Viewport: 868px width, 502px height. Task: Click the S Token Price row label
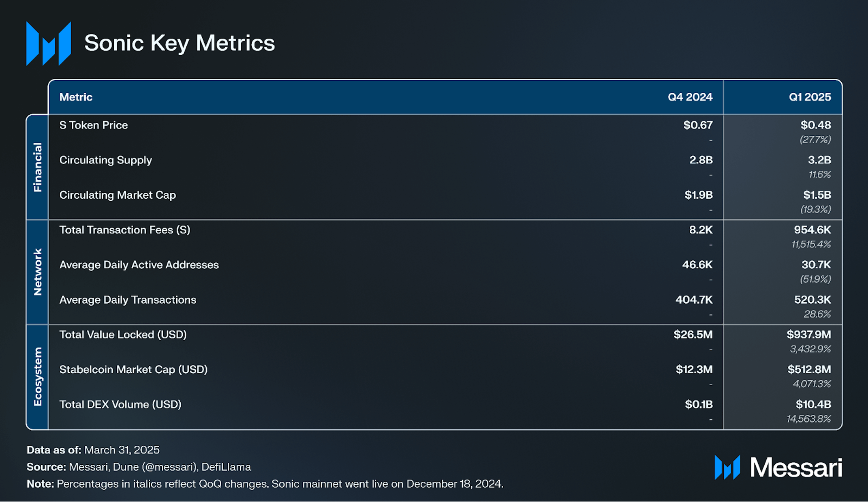pos(94,125)
